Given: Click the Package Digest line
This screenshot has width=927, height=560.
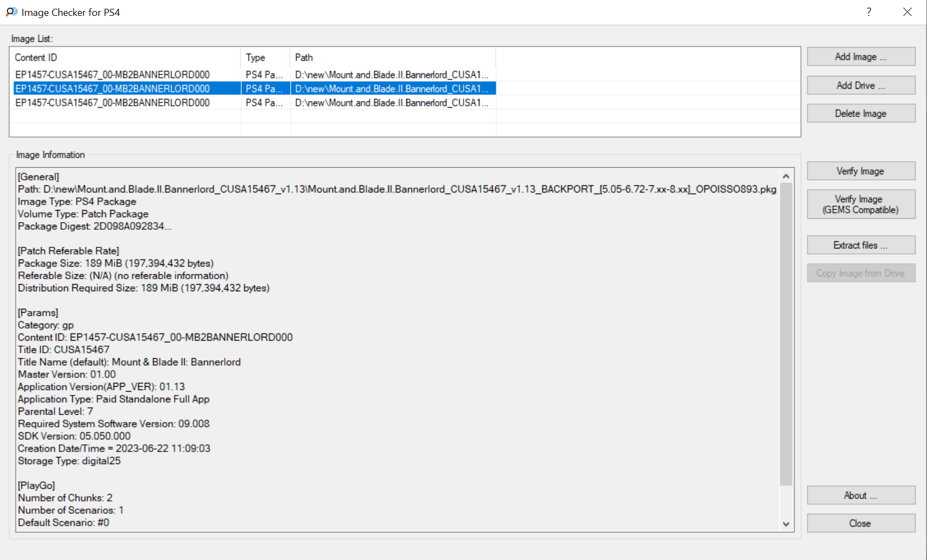Looking at the screenshot, I should (x=94, y=226).
